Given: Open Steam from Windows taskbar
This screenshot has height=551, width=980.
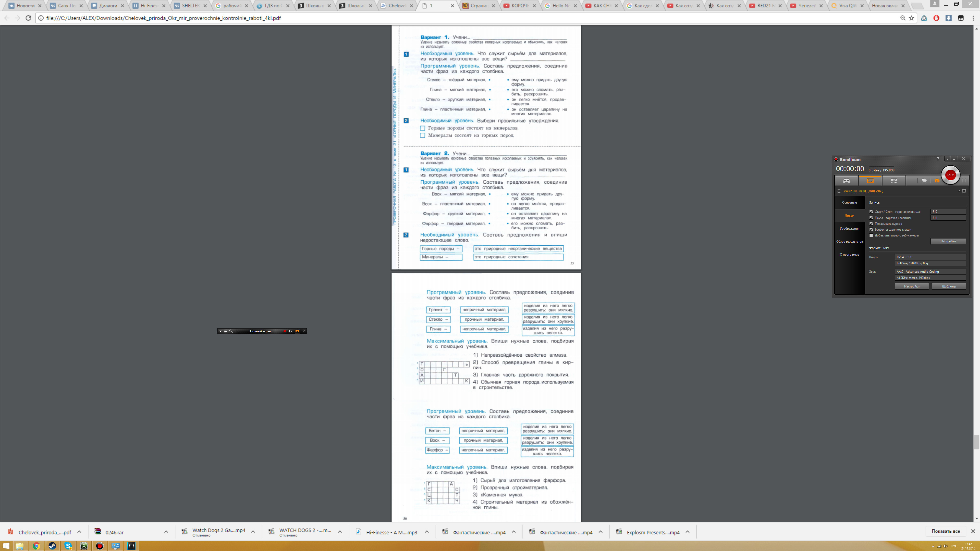Looking at the screenshot, I should click(52, 546).
